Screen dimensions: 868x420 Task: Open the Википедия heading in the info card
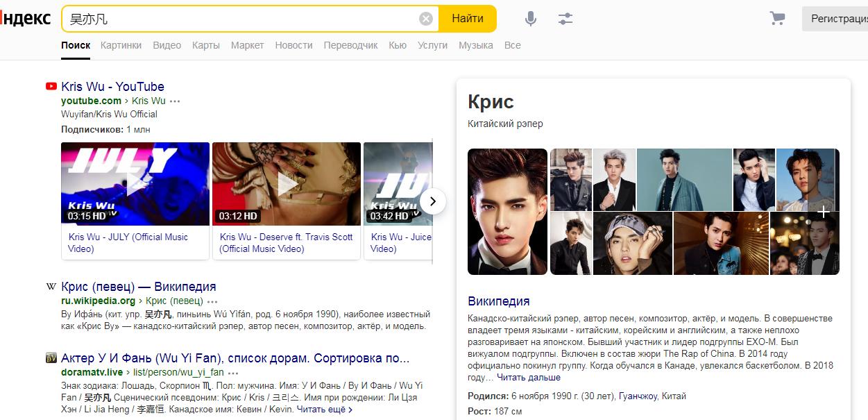(499, 301)
